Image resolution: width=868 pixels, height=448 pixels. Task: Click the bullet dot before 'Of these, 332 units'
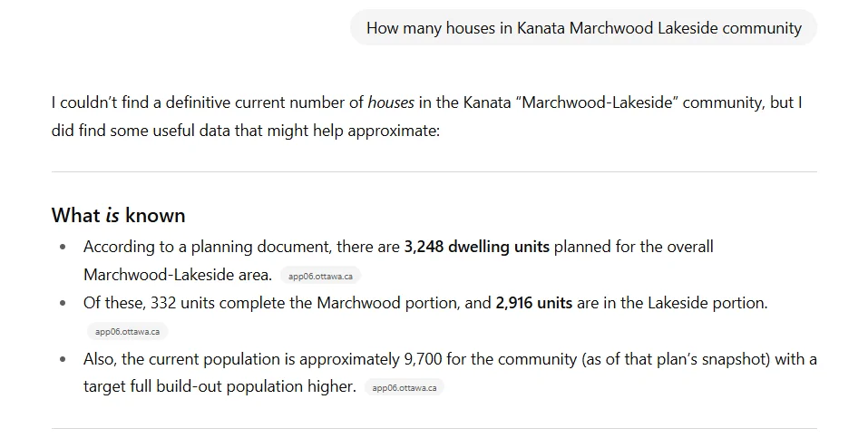(x=63, y=303)
